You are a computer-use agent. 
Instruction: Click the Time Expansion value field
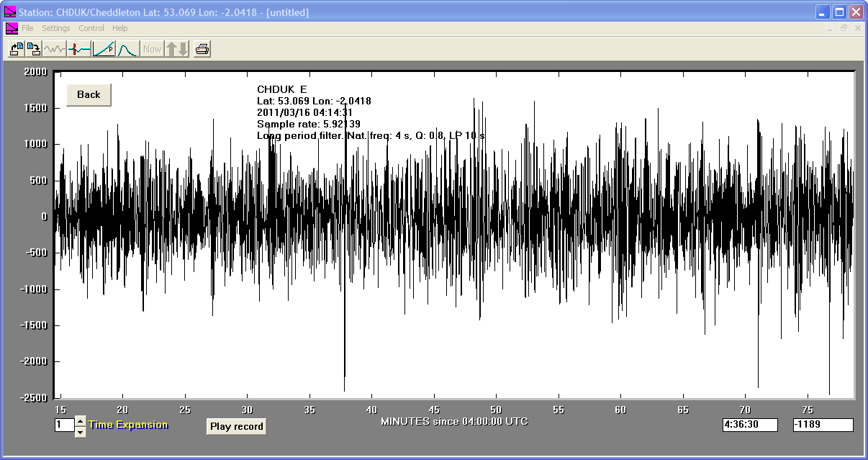64,425
